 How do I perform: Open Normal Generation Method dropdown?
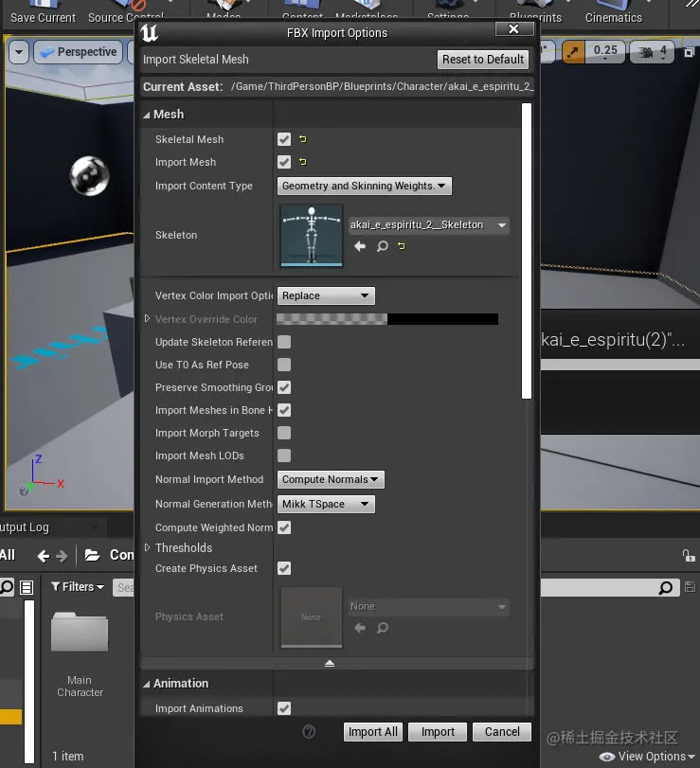326,504
